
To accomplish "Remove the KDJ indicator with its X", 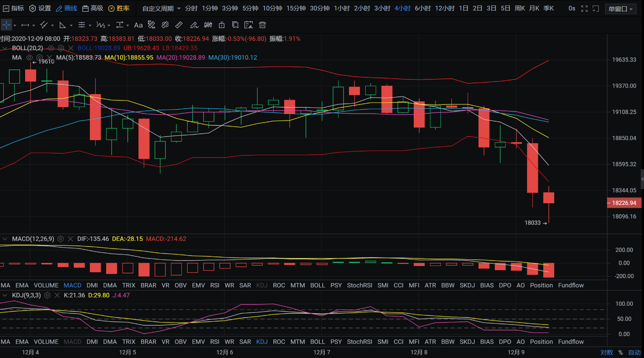I will tap(57, 295).
